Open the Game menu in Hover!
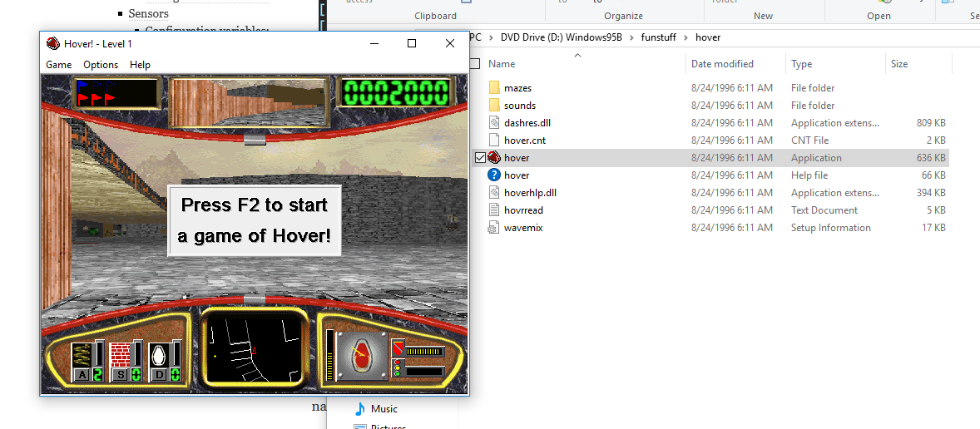The width and height of the screenshot is (980, 429). coord(59,64)
